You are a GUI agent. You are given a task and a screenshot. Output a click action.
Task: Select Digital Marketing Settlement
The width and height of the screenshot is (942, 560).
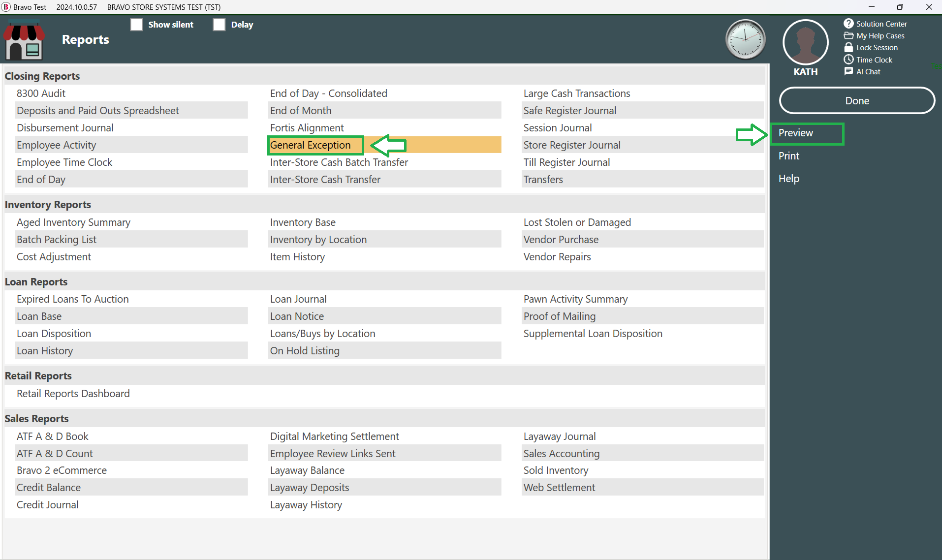tap(384, 436)
